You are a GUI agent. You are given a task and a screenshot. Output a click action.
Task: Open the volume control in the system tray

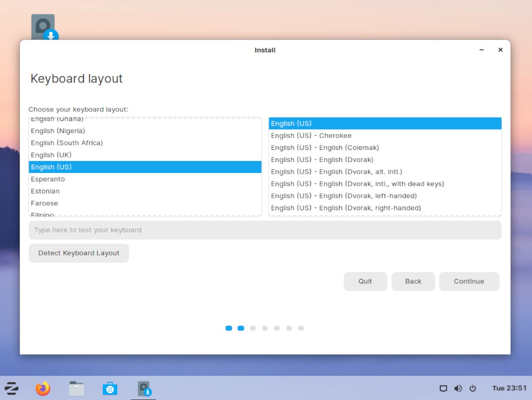point(458,388)
